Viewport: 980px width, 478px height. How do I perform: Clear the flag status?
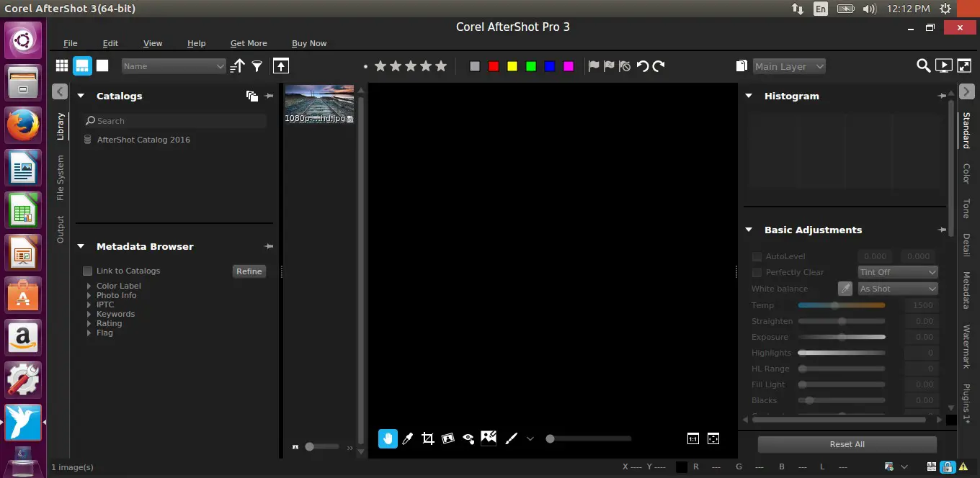point(625,66)
